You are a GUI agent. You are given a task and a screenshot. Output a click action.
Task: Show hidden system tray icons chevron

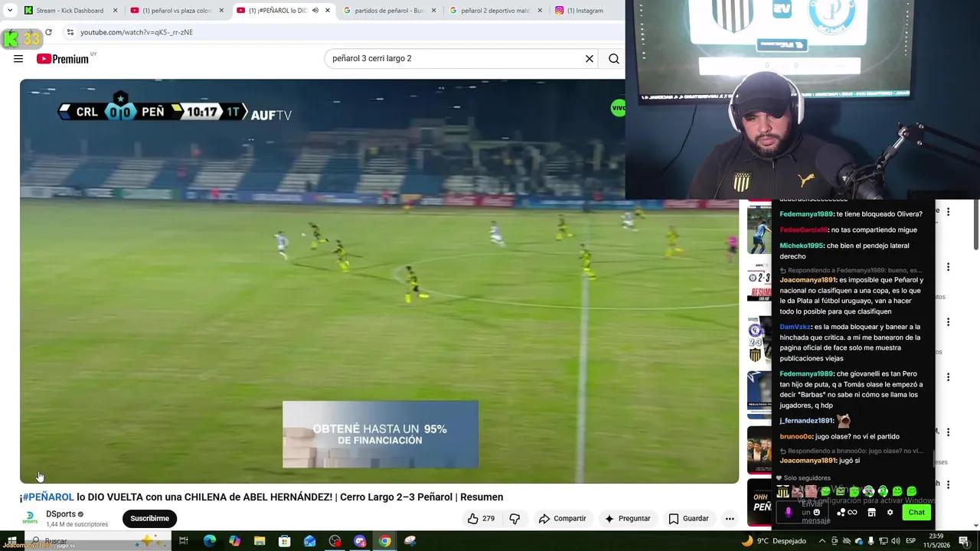point(822,541)
